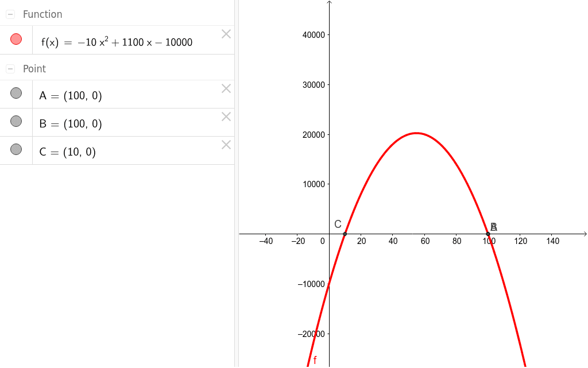
Task: Click the B label above the x-axis
Action: coord(493,226)
